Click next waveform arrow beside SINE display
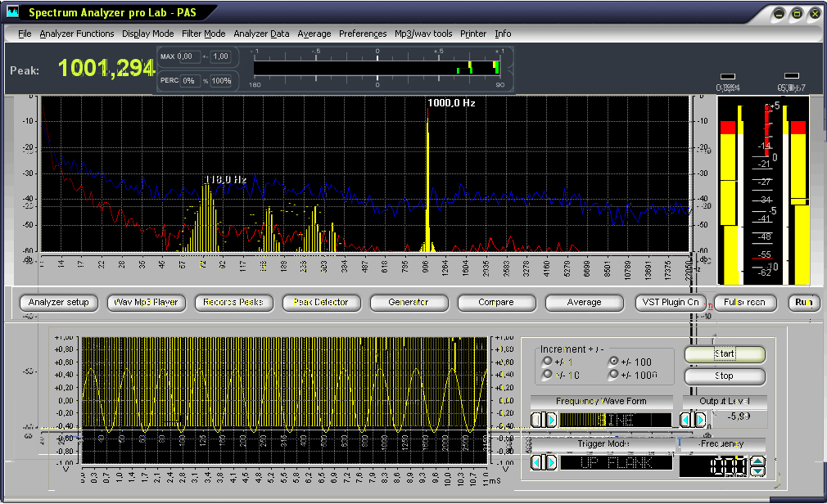Viewport: 827px width, 504px height. (551, 420)
